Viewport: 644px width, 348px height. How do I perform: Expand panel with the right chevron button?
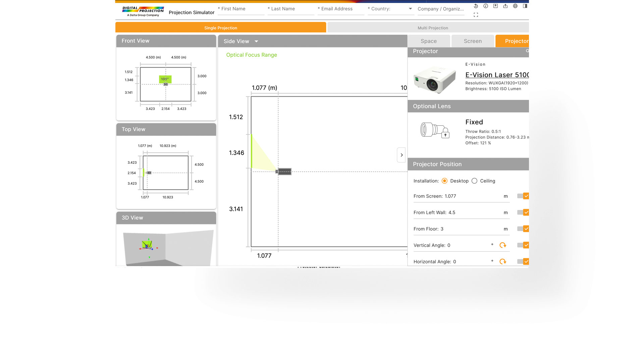401,155
